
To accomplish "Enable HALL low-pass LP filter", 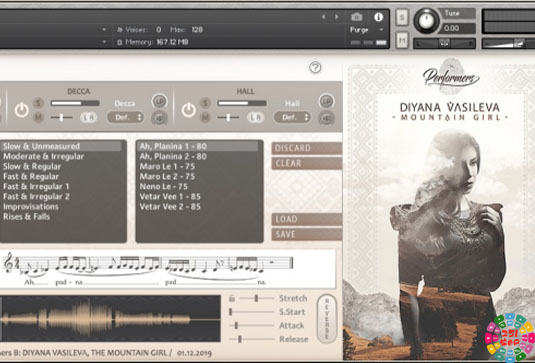I will pos(327,101).
